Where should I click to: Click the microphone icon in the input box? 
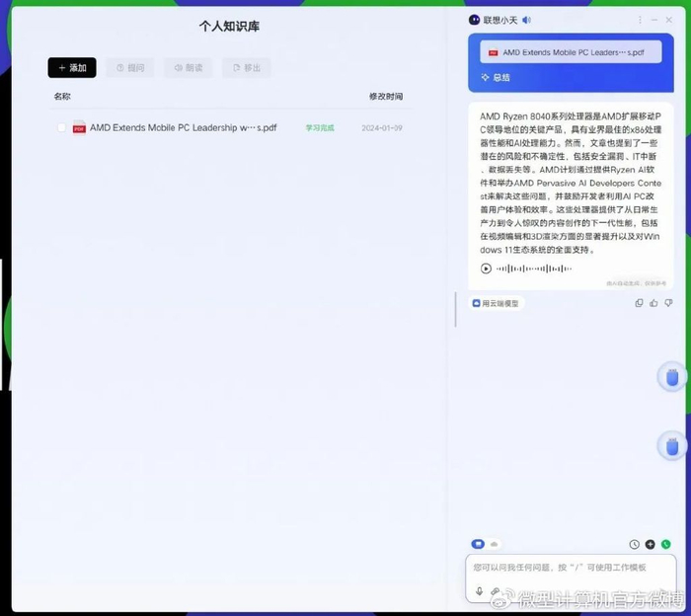click(x=480, y=591)
